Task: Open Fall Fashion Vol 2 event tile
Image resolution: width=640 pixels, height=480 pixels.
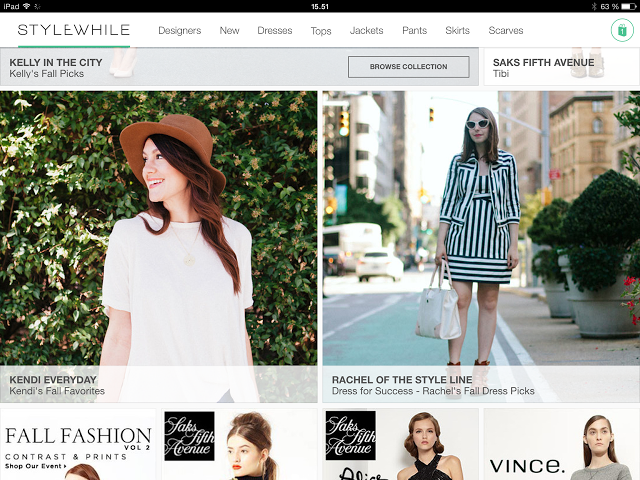Action: (x=78, y=444)
